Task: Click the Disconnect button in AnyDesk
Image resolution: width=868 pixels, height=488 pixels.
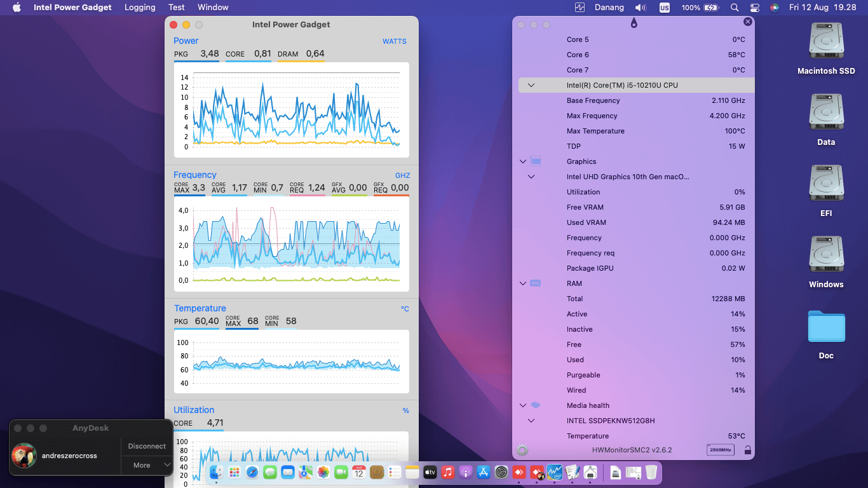Action: 147,446
